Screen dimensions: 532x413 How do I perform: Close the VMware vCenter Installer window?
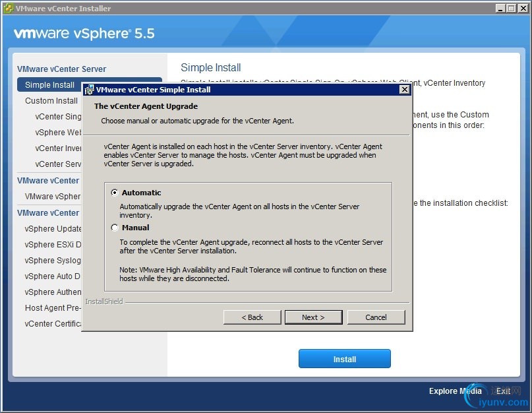pos(523,8)
